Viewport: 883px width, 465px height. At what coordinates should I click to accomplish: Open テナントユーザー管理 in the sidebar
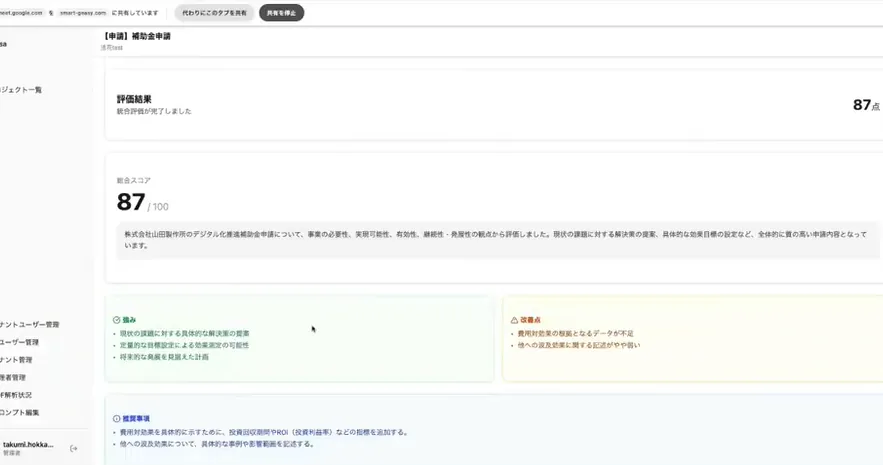click(29, 325)
